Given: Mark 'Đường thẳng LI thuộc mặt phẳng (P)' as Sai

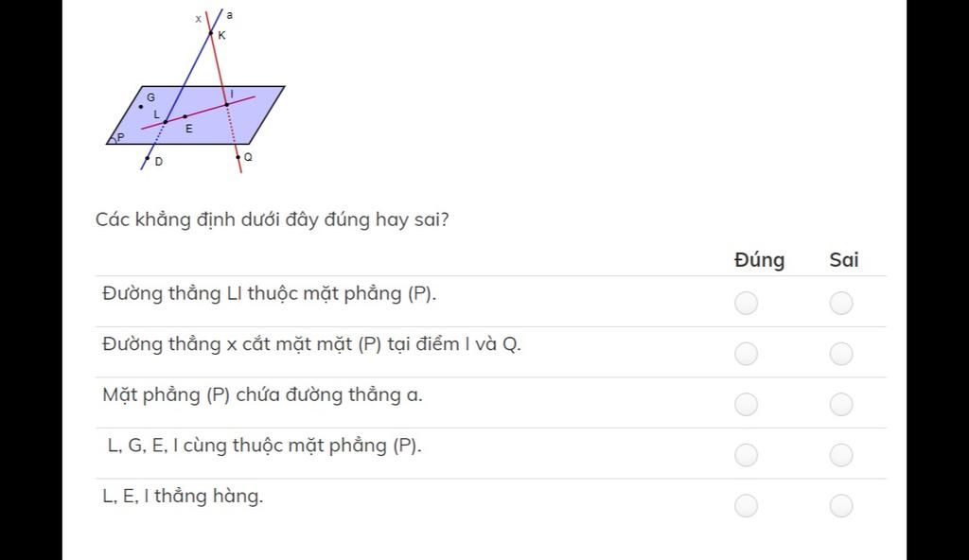Looking at the screenshot, I should 841,303.
